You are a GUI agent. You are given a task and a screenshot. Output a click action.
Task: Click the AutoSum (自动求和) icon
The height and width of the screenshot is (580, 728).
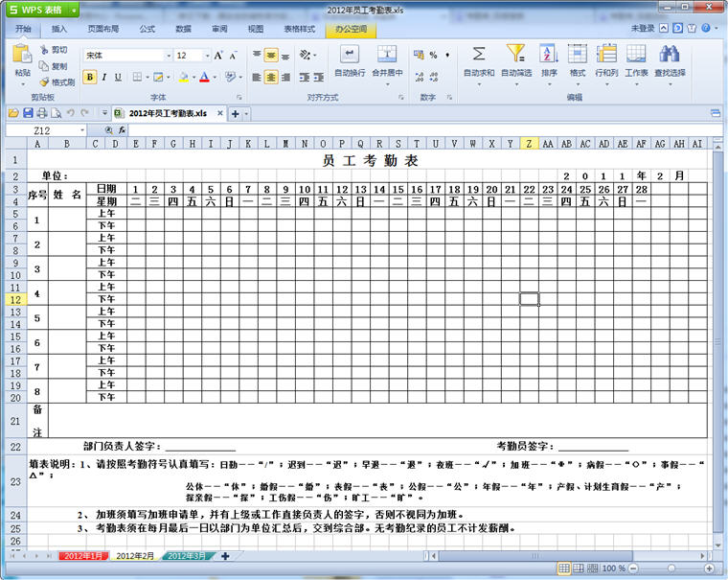[x=479, y=55]
